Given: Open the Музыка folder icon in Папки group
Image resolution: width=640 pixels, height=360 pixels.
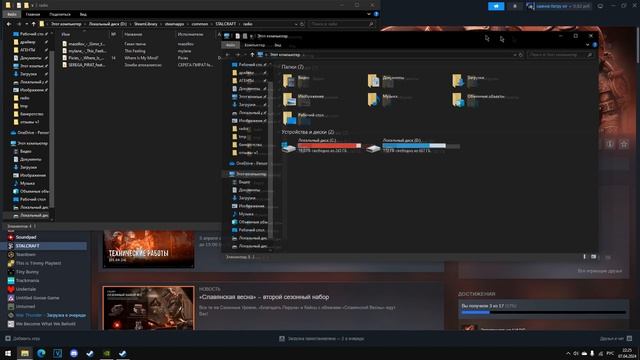Looking at the screenshot, I should [x=373, y=99].
